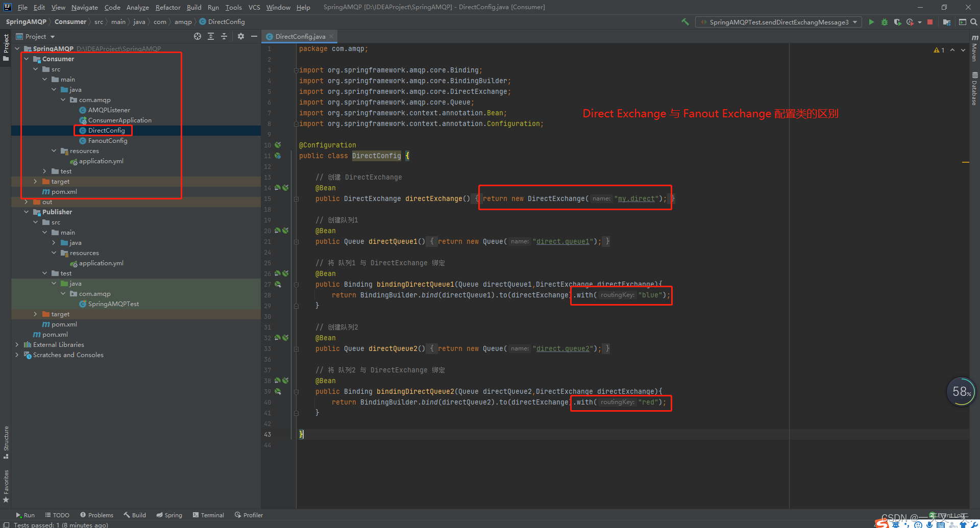980x528 pixels.
Task: Open the Terminal tool window
Action: (x=208, y=515)
